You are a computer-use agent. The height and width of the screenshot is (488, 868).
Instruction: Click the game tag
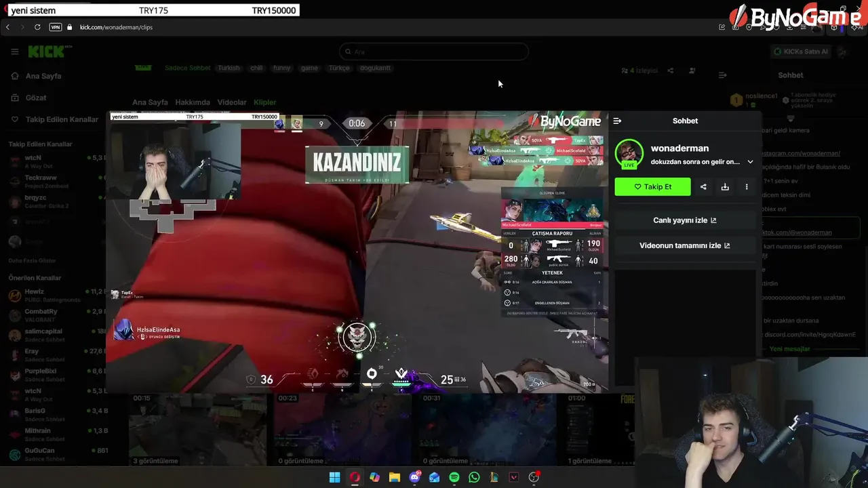click(x=309, y=68)
